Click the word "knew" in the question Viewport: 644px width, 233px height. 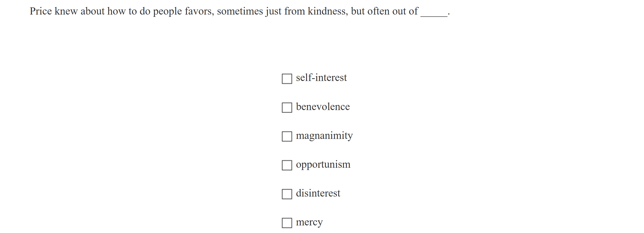66,11
